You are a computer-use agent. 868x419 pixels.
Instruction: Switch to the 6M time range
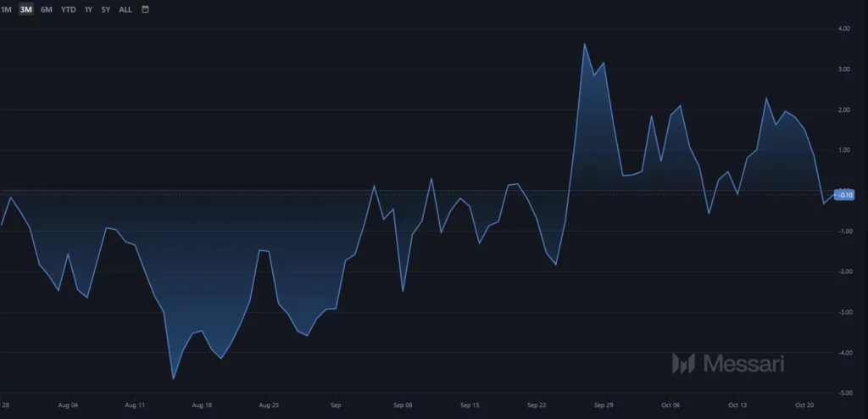(47, 9)
